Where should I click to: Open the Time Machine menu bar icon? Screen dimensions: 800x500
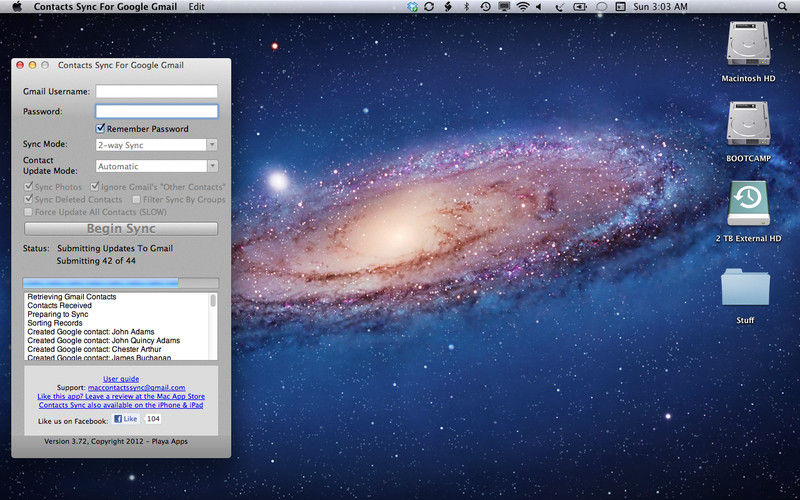(x=485, y=7)
